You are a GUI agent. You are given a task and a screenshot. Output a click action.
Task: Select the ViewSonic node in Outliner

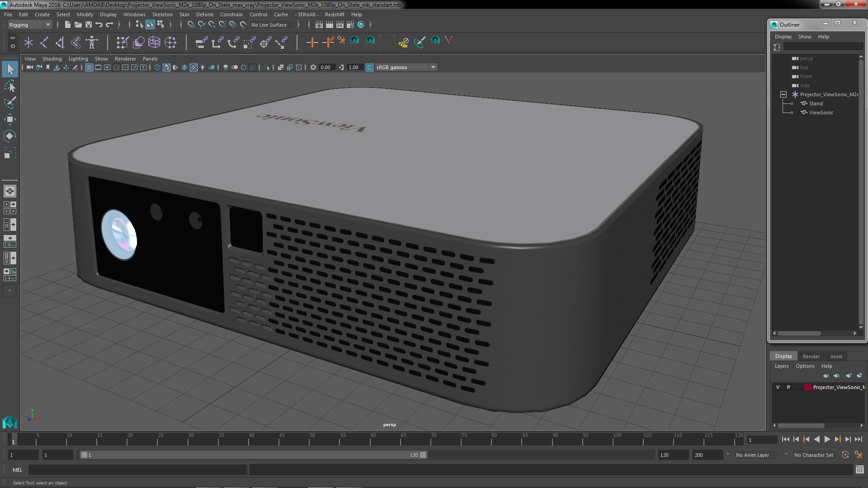(x=821, y=113)
